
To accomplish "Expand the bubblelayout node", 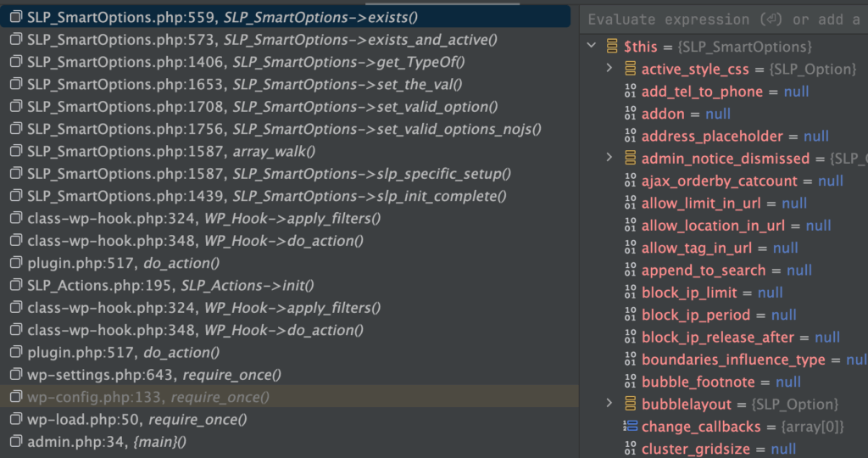I will (609, 403).
